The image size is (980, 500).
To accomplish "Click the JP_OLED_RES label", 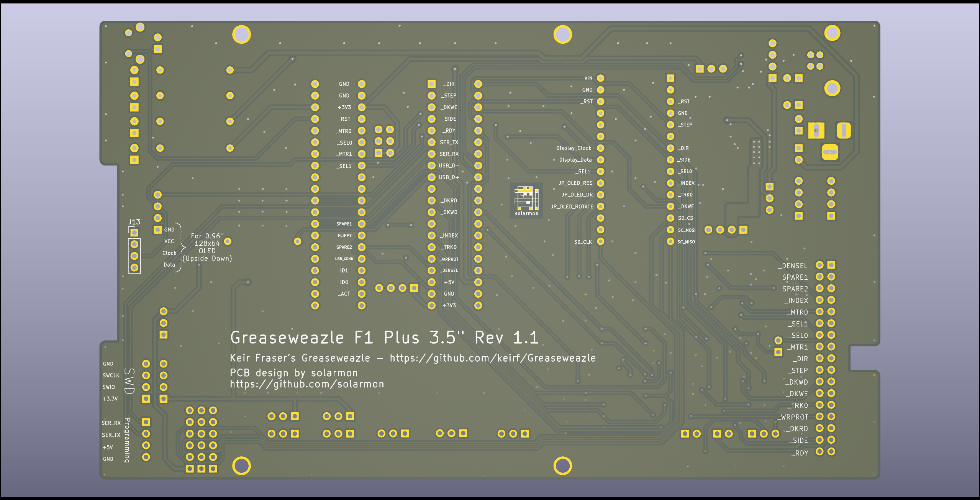I will [x=575, y=183].
